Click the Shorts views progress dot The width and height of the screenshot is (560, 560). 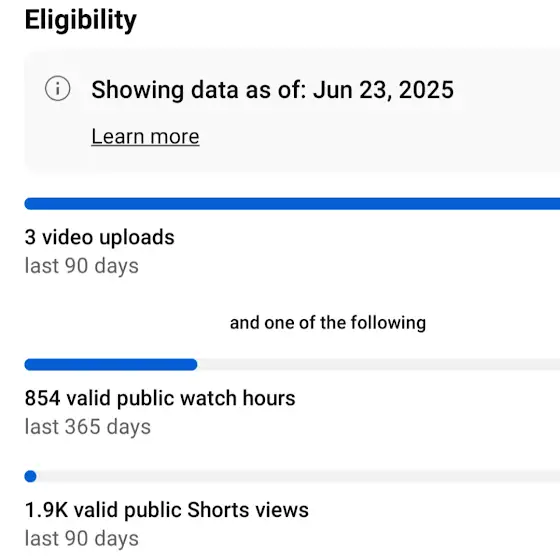[30, 476]
